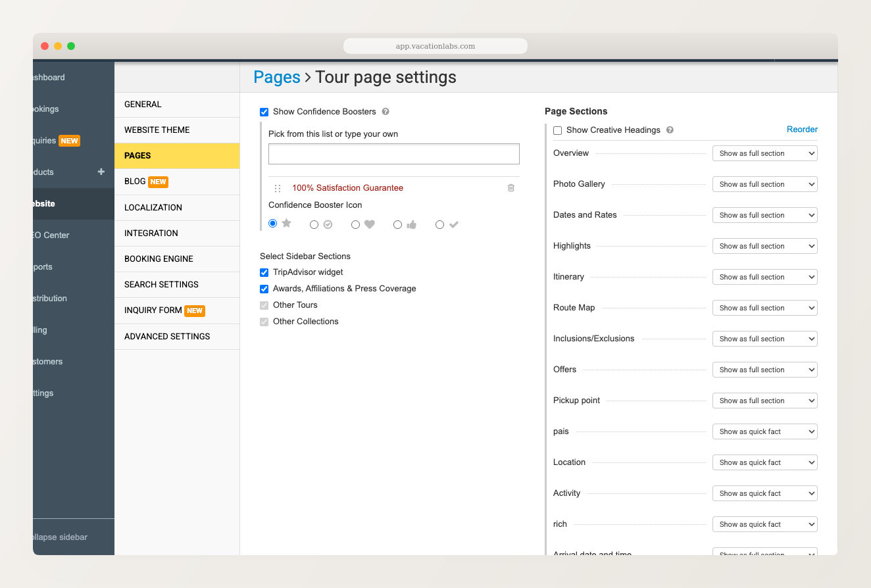The width and height of the screenshot is (871, 588).
Task: Select the thumbs-up confidence booster icon
Action: (398, 224)
